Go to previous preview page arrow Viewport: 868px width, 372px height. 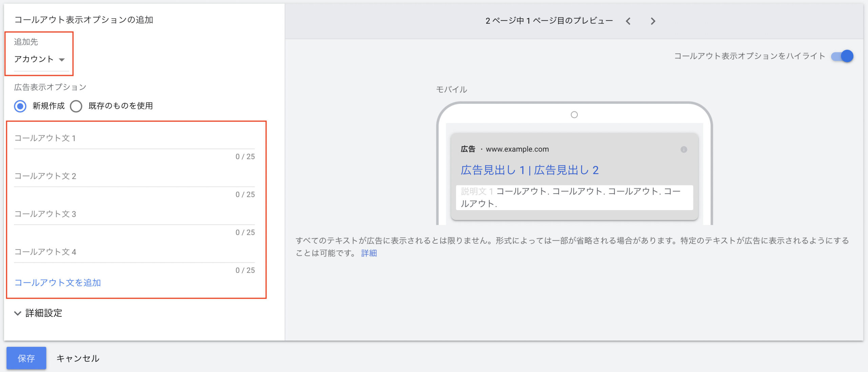pos(628,21)
